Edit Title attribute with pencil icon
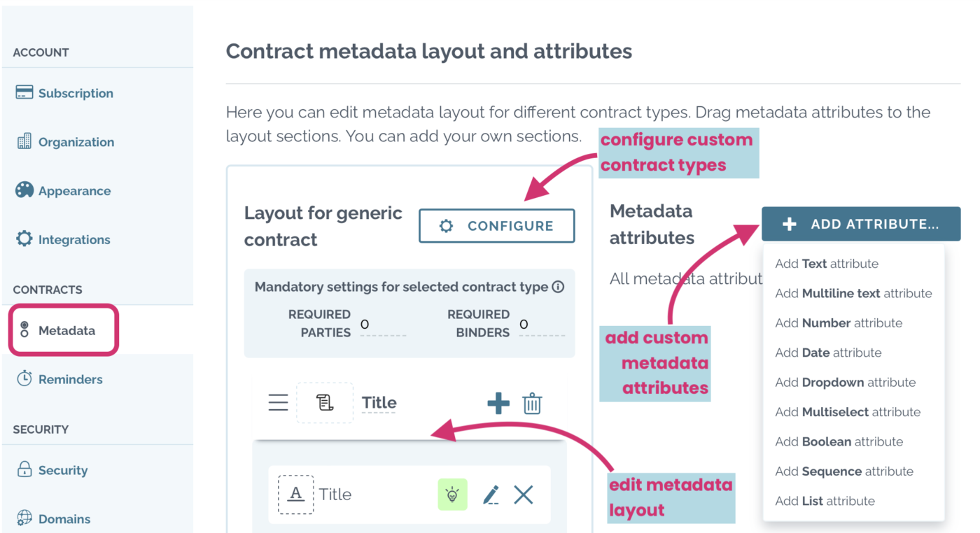The width and height of the screenshot is (980, 533). (491, 495)
